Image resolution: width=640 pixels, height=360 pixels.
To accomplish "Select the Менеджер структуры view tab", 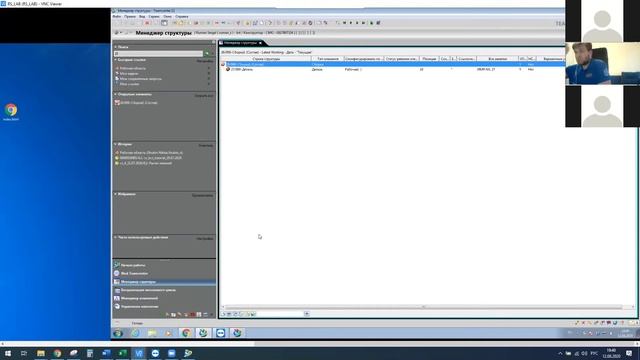I will point(240,43).
